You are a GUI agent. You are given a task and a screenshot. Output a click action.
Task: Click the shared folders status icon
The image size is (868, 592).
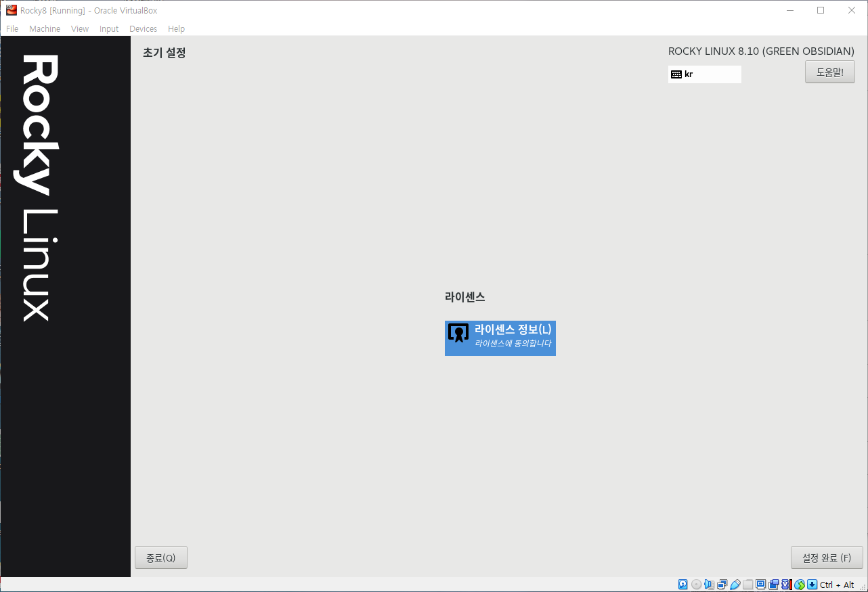[x=747, y=585]
